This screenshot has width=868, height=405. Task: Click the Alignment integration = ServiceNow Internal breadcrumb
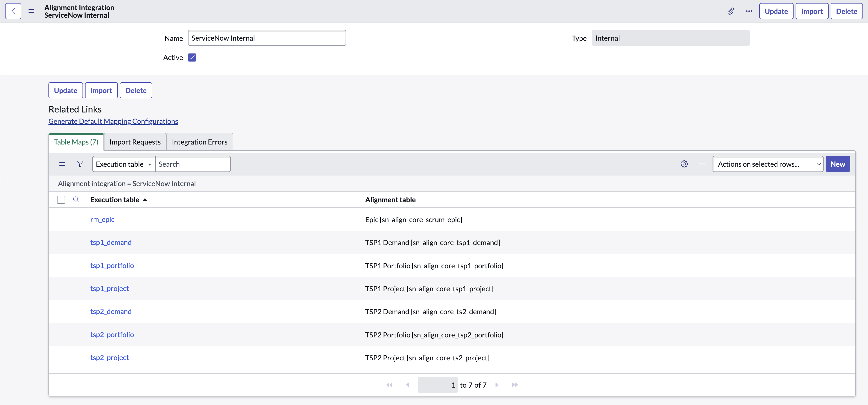point(127,184)
